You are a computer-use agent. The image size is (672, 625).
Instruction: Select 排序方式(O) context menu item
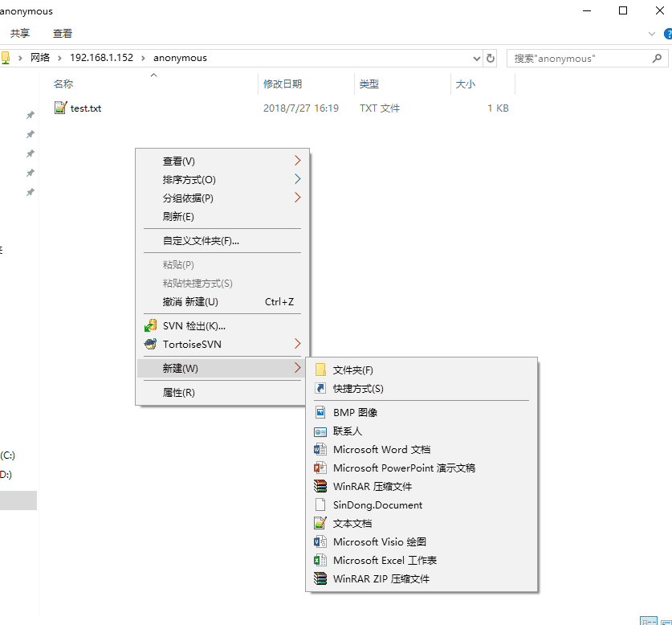pyautogui.click(x=222, y=180)
